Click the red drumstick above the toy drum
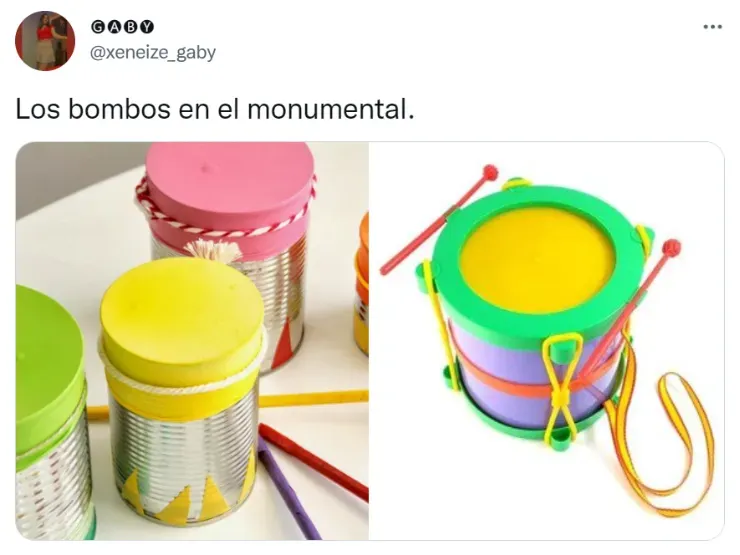 click(x=439, y=219)
